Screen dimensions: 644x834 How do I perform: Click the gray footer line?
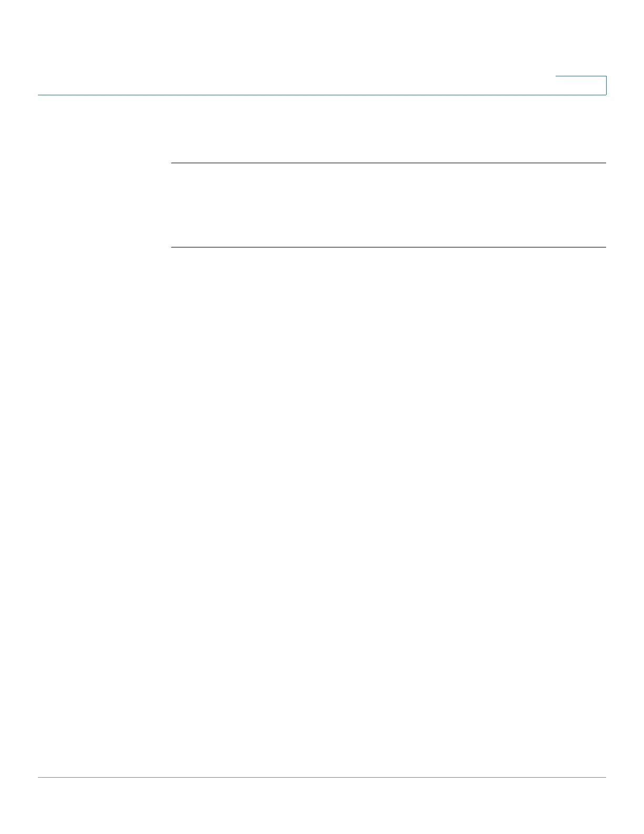(x=322, y=777)
